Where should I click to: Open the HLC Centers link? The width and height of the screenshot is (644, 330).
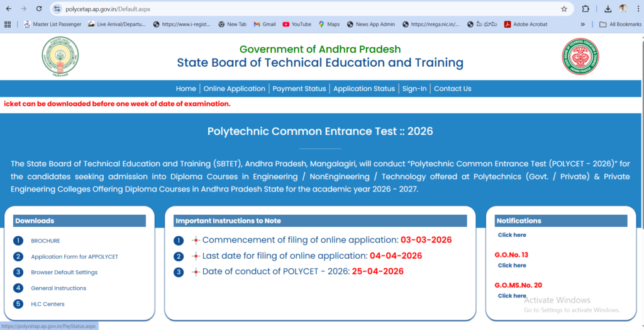48,304
